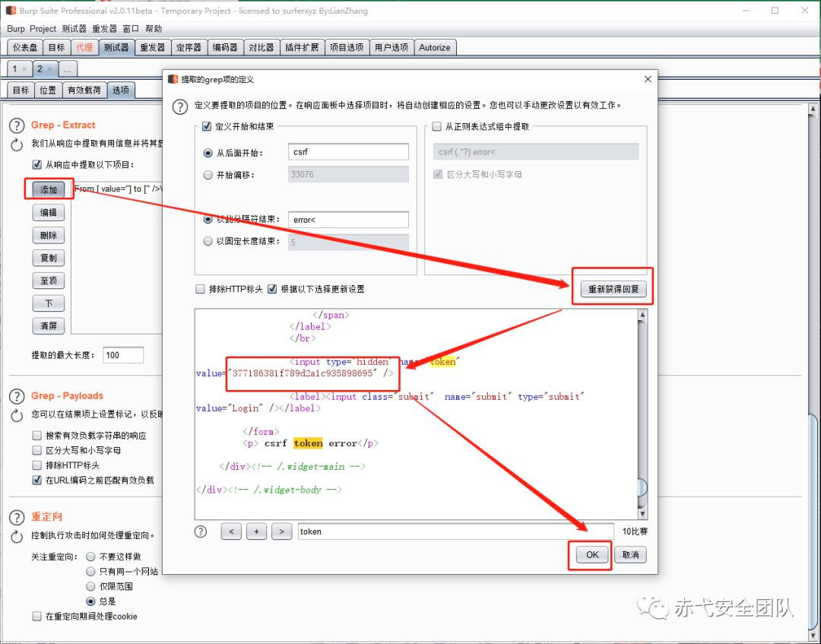Open the Project menu
The width and height of the screenshot is (821, 644).
43,29
